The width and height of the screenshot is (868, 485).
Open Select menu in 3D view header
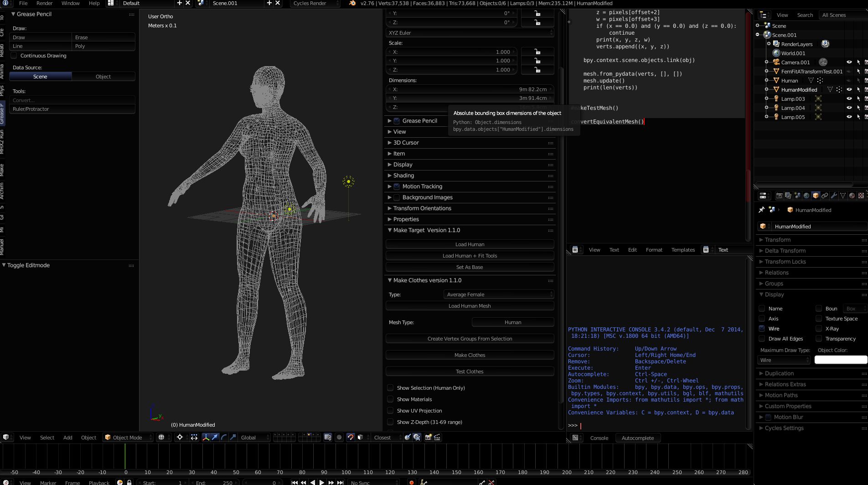47,438
